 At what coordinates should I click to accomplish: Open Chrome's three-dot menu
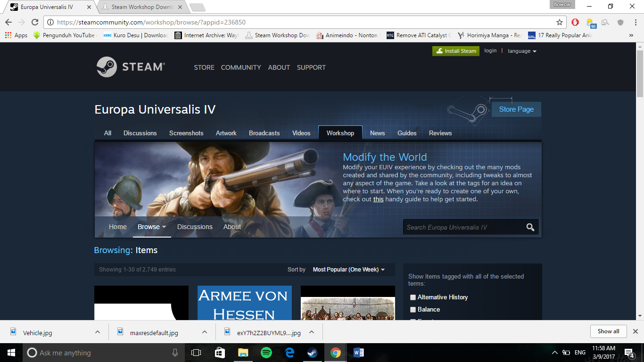click(x=635, y=22)
